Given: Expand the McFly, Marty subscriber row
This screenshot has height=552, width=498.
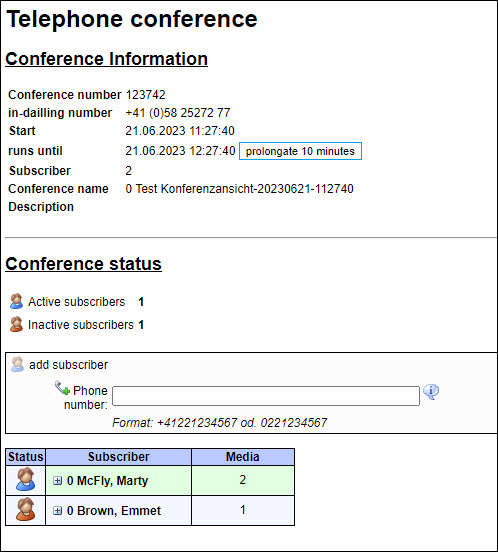Looking at the screenshot, I should coord(57,481).
